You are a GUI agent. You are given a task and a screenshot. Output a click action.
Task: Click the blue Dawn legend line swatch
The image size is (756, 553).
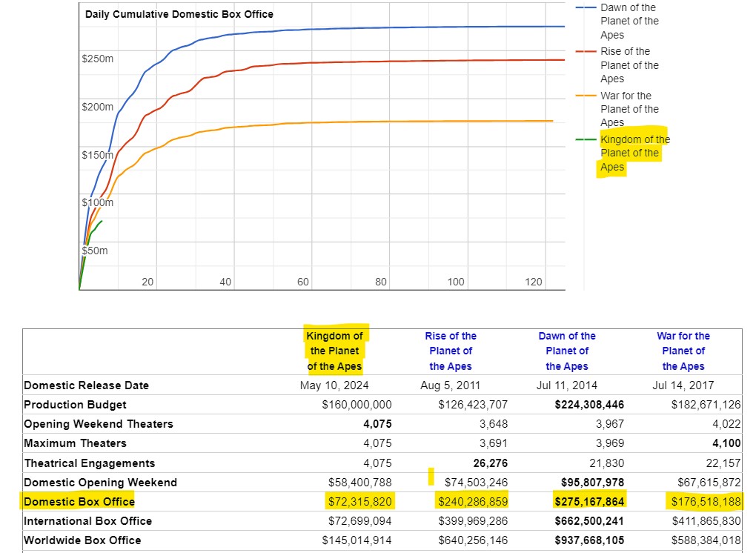tap(586, 7)
